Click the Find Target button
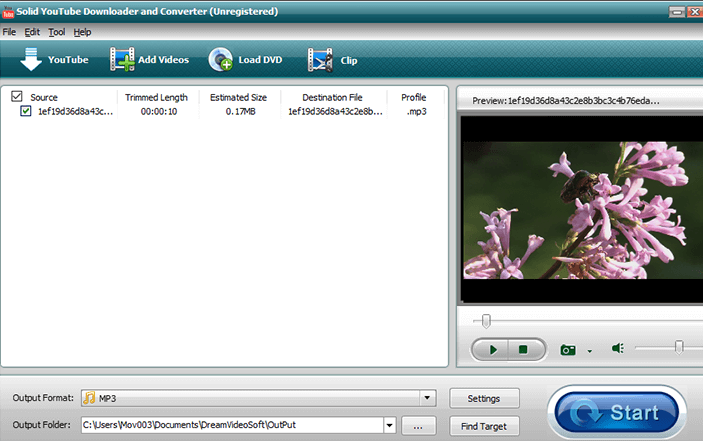This screenshot has width=703, height=441. [484, 426]
